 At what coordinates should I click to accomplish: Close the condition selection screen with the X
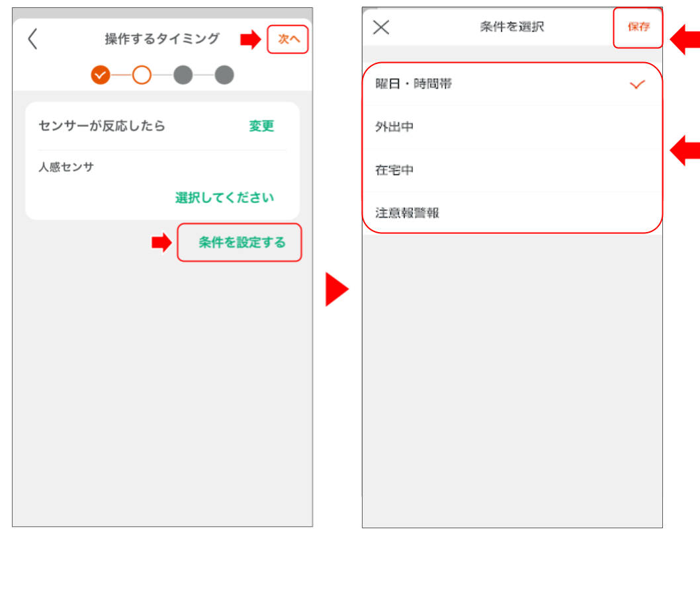[380, 28]
